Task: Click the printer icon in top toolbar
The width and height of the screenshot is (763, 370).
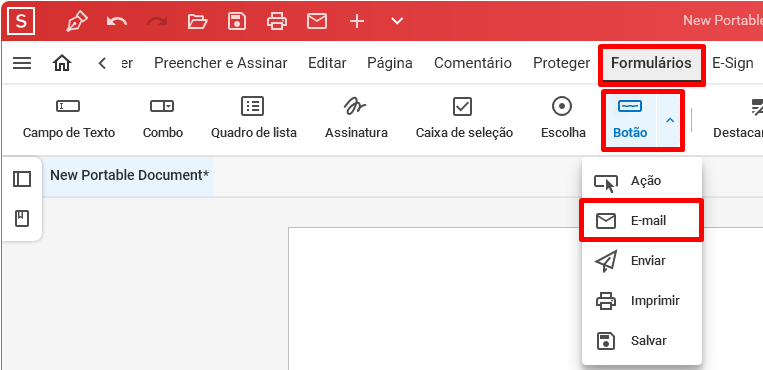Action: [277, 21]
